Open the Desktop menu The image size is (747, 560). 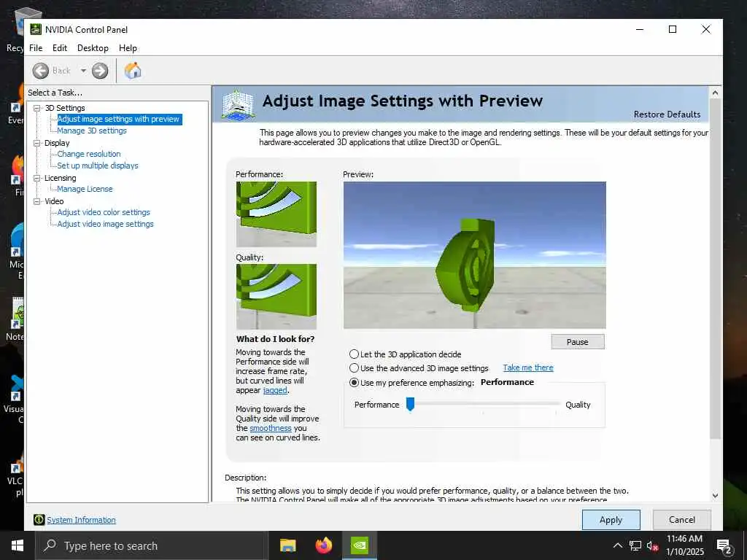pos(93,48)
